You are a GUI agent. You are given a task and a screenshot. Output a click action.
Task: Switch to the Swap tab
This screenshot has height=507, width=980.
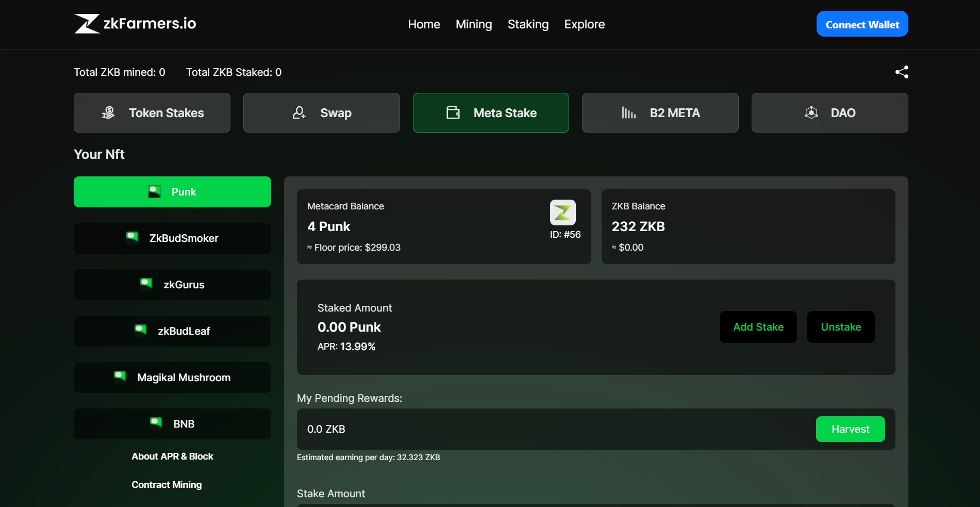pyautogui.click(x=322, y=113)
